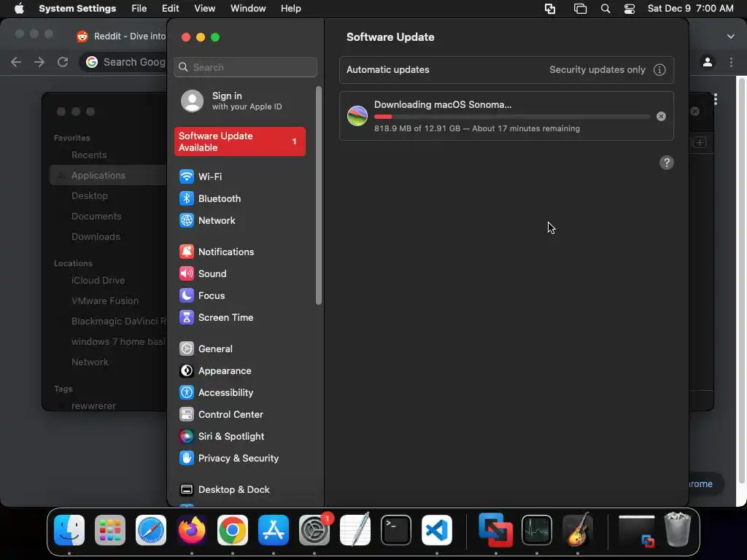Open the Edit menu
747x560 pixels.
(x=170, y=9)
